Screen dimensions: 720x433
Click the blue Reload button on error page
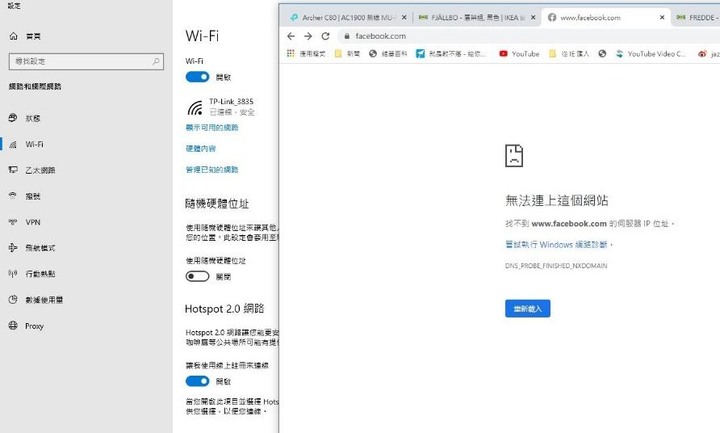click(528, 309)
